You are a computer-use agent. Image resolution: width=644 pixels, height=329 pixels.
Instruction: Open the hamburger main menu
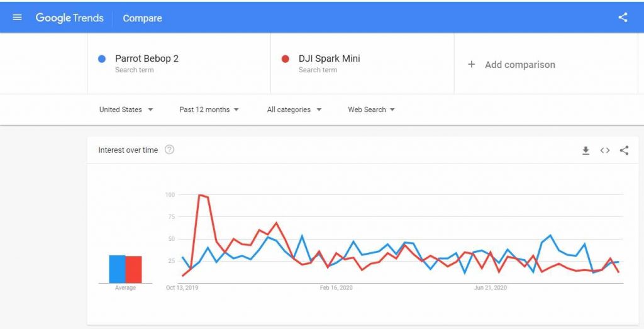17,18
